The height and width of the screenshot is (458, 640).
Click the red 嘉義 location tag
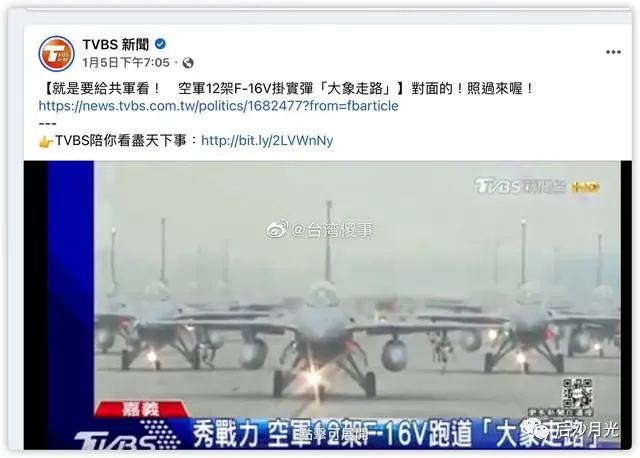coord(141,409)
